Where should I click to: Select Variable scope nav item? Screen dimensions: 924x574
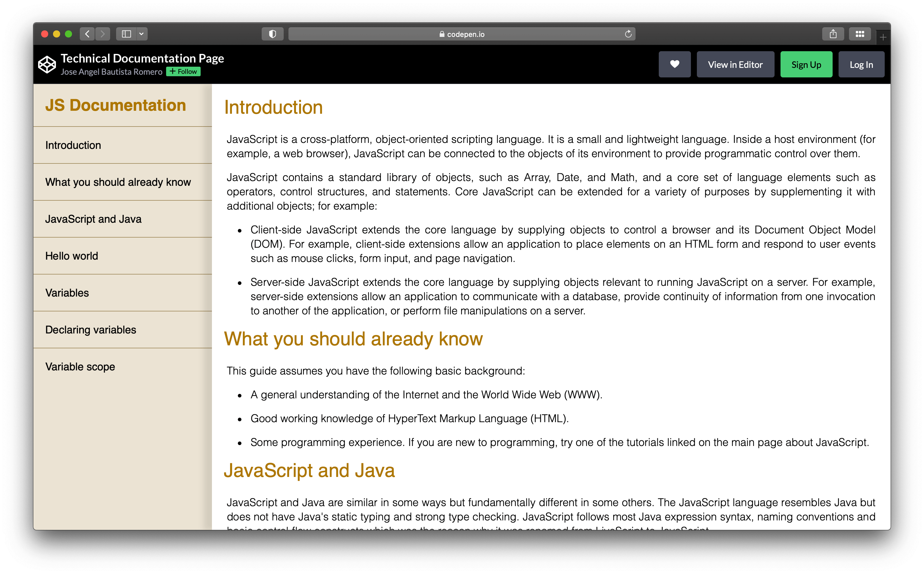(123, 367)
